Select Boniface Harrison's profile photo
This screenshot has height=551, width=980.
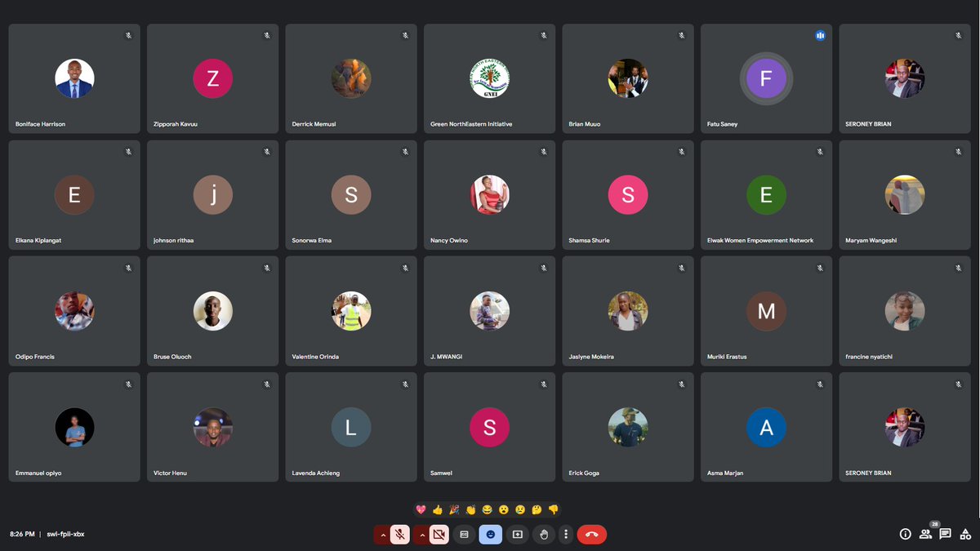click(x=74, y=78)
